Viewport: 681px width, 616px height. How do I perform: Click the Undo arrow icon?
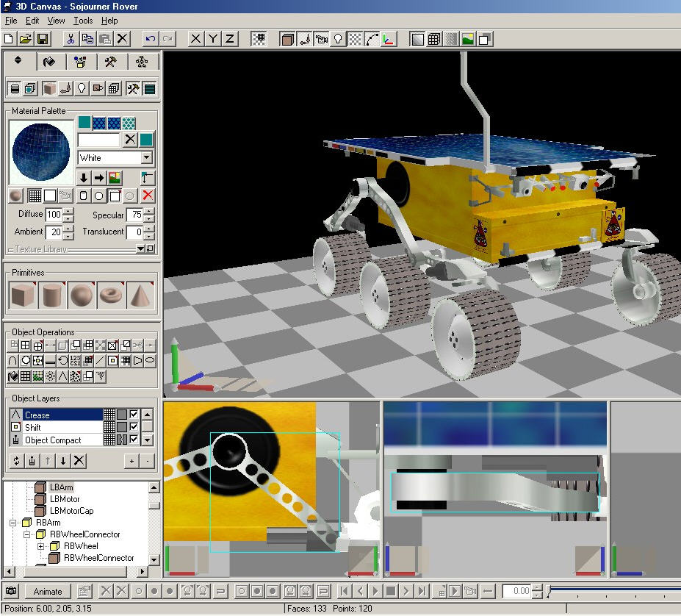pos(151,39)
